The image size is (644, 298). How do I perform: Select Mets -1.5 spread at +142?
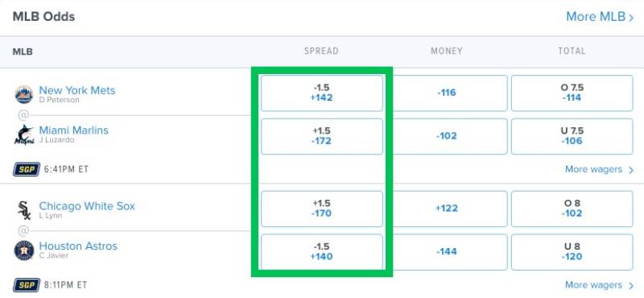[321, 93]
